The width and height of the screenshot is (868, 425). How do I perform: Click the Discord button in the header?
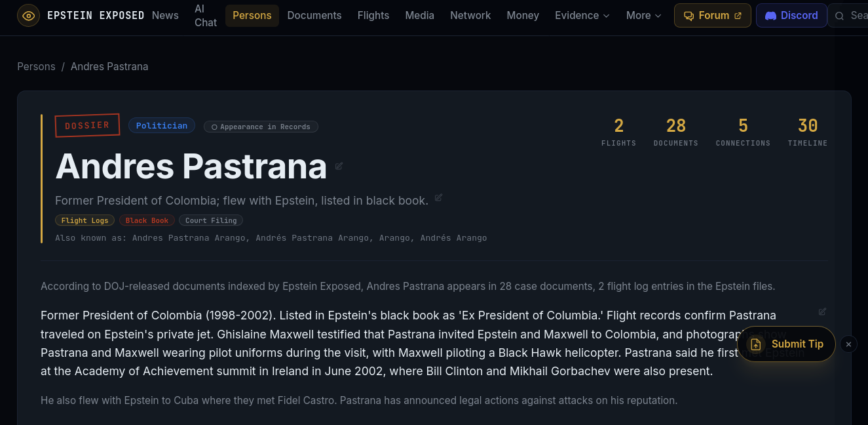(x=791, y=16)
